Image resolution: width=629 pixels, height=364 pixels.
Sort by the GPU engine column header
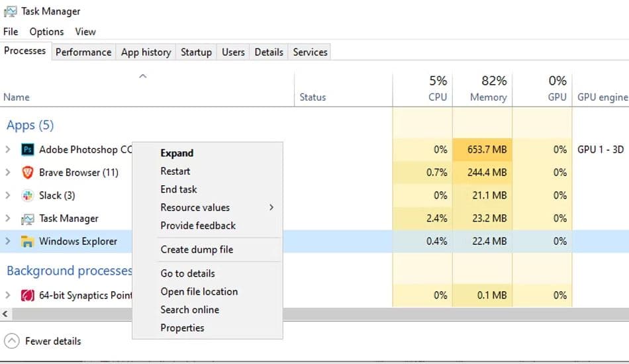[x=601, y=89]
